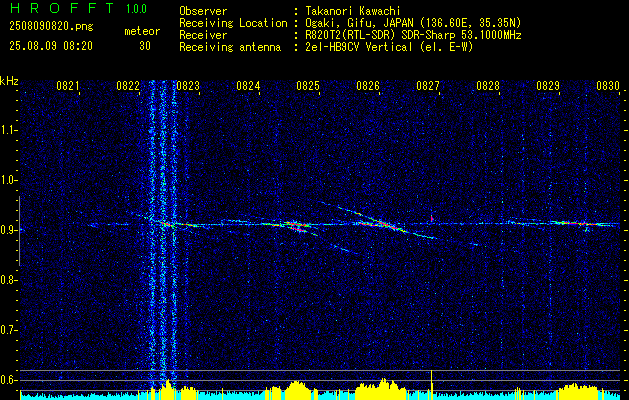The image size is (629, 400).
Task: Click the 0.7 kHz axis label
Action: tap(9, 330)
